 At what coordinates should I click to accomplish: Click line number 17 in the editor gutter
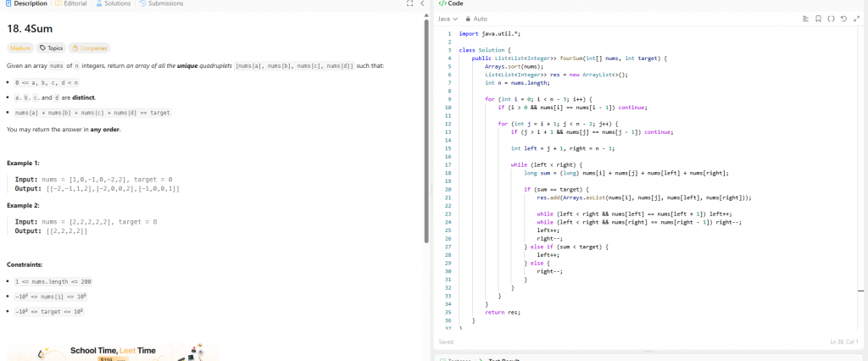tap(449, 165)
